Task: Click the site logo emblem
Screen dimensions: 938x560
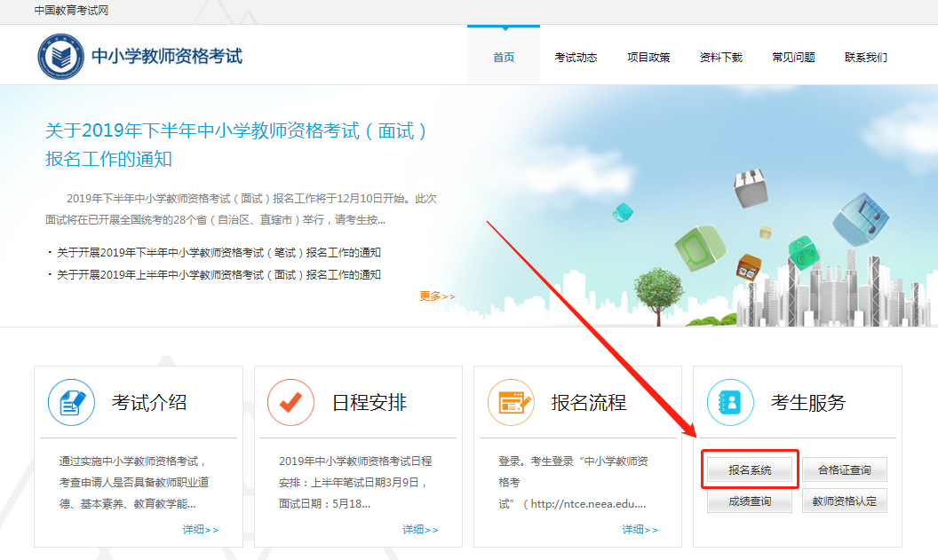Action: [x=60, y=56]
